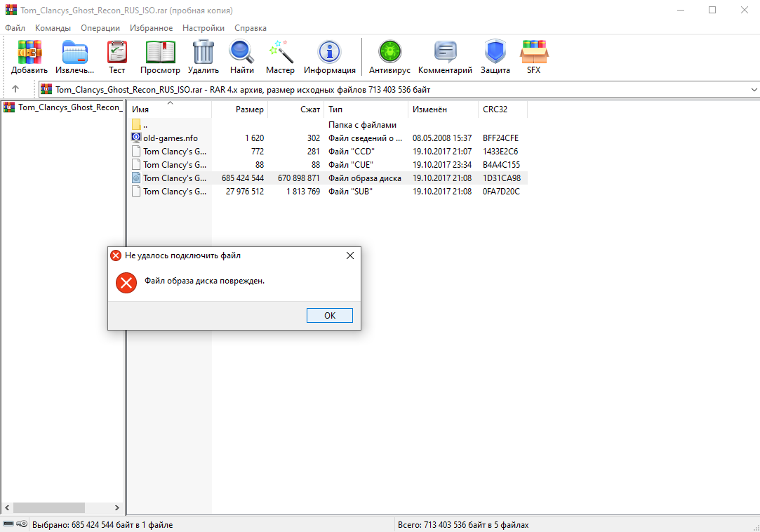Open the Справка menu
The width and height of the screenshot is (760, 532).
pos(251,28)
